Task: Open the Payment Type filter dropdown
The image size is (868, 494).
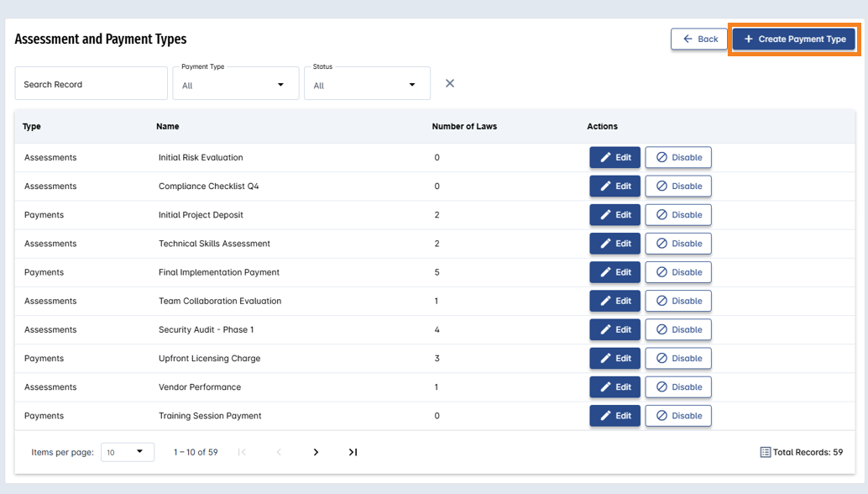Action: click(x=236, y=84)
